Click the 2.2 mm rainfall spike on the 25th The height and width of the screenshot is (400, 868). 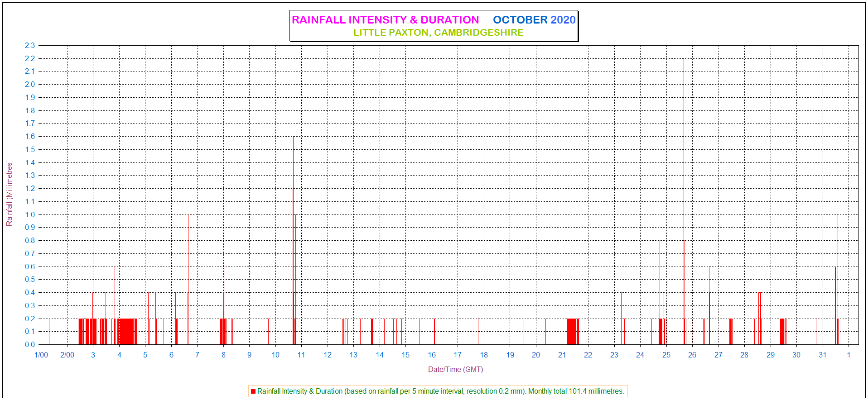684,201
